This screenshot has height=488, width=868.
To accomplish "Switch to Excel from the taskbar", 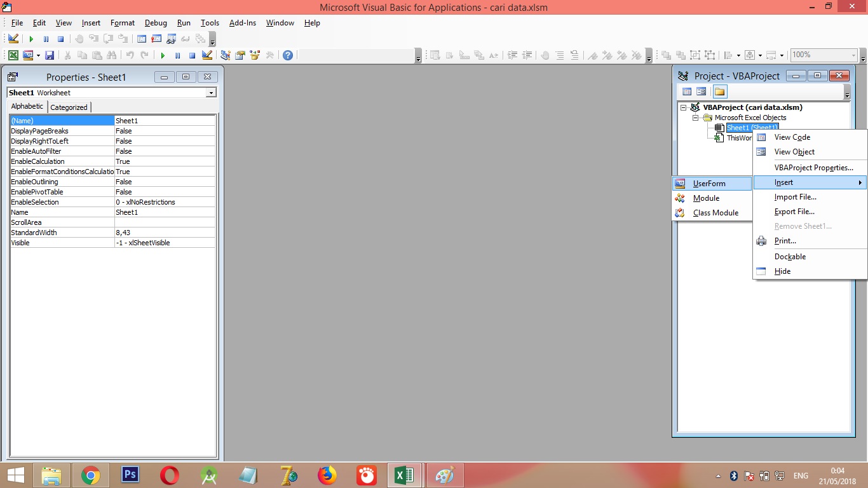I will (x=405, y=475).
